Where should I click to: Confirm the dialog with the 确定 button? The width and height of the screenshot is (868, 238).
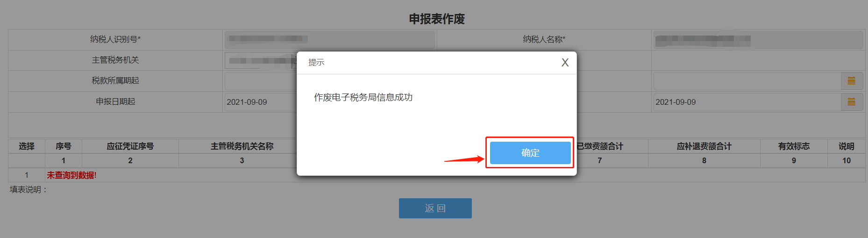pyautogui.click(x=530, y=152)
